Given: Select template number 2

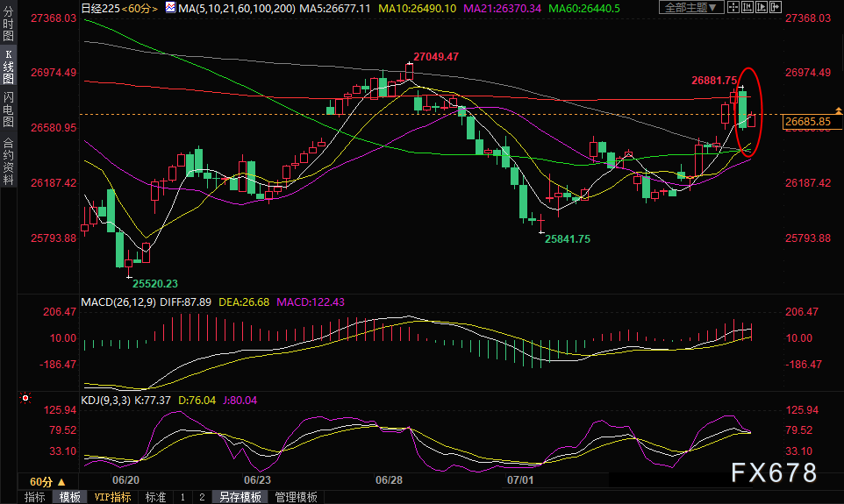Looking at the screenshot, I should [202, 497].
